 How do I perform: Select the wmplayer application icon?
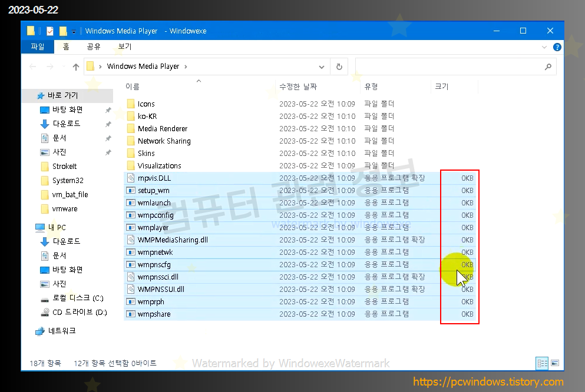[x=131, y=227]
